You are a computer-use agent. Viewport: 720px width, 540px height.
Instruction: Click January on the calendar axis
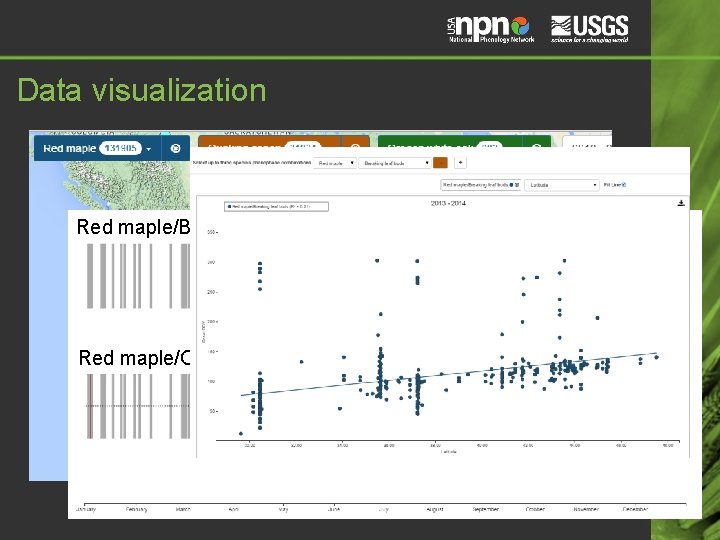point(86,509)
